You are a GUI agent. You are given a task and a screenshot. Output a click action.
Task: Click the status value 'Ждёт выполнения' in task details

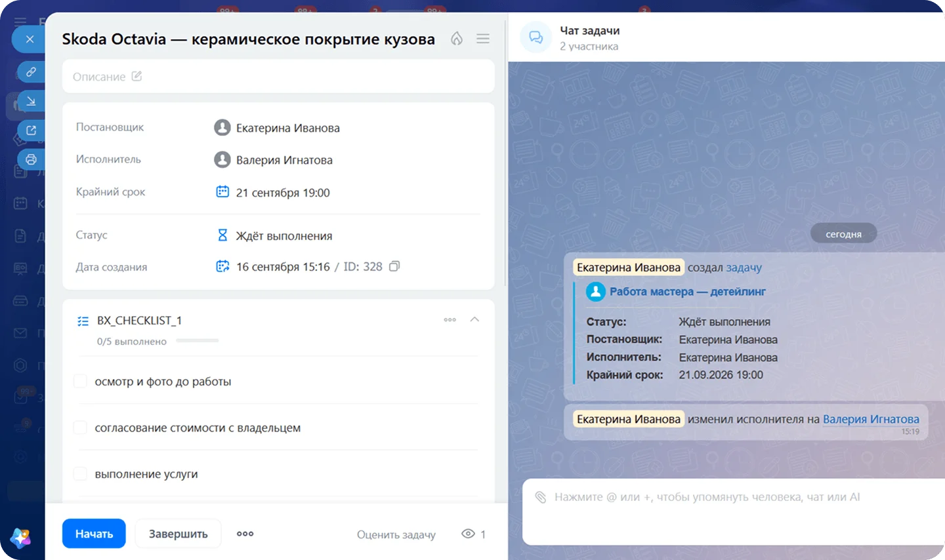(284, 236)
